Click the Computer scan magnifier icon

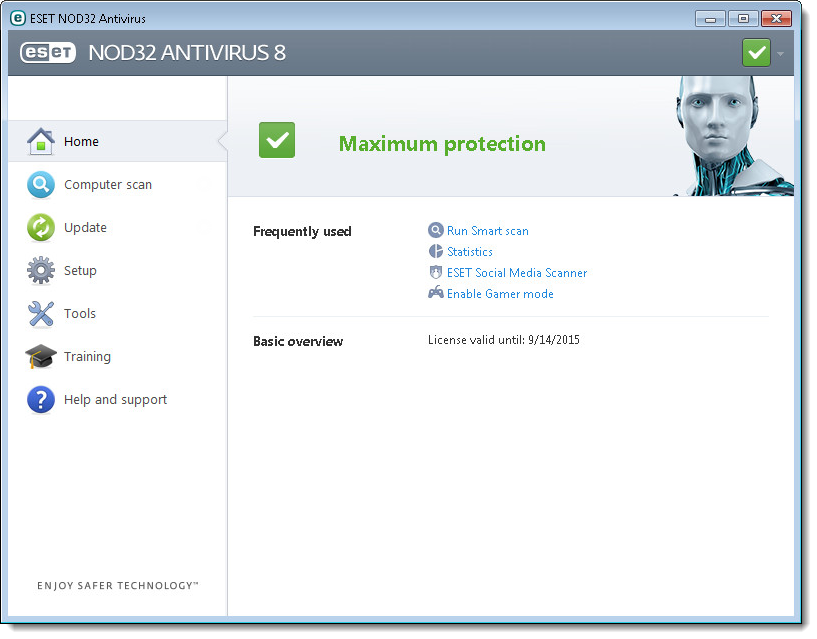tap(41, 185)
